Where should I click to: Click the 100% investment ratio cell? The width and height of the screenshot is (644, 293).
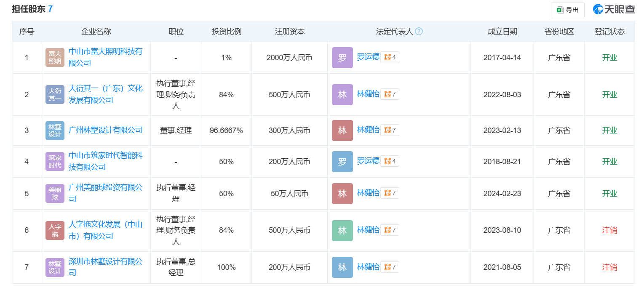(x=226, y=267)
